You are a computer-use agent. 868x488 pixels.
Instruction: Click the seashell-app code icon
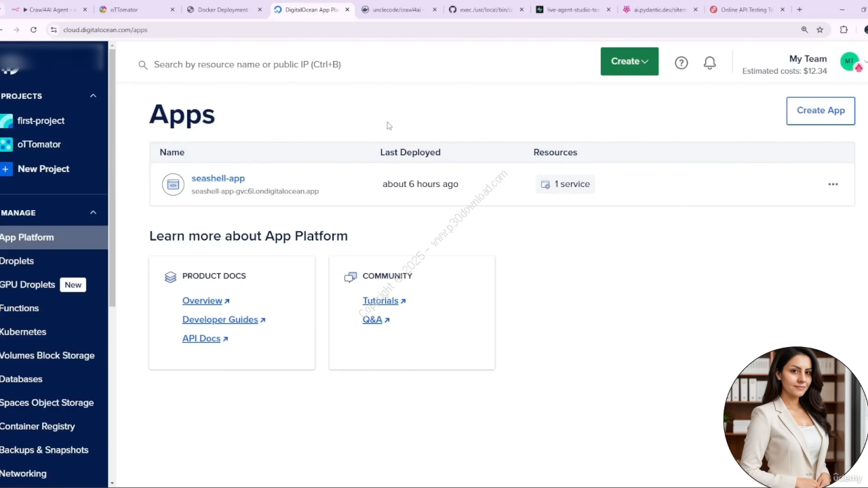173,184
